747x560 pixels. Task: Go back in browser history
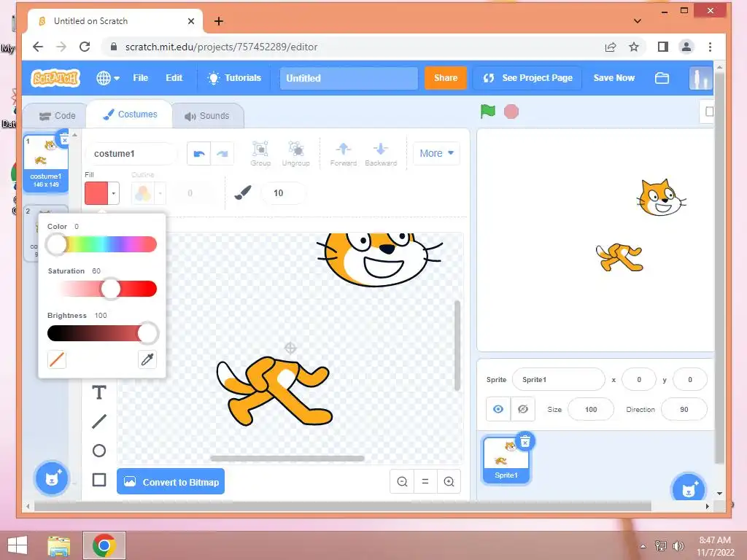[38, 47]
